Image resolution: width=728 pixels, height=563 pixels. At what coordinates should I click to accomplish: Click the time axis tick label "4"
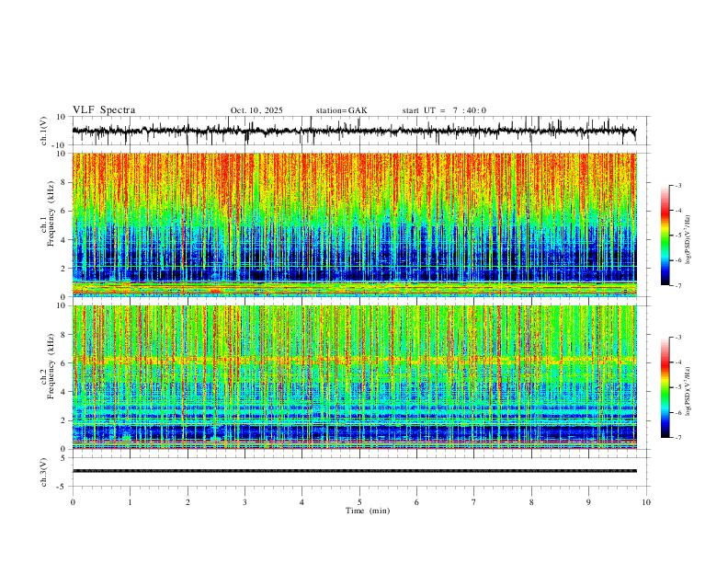pos(301,502)
